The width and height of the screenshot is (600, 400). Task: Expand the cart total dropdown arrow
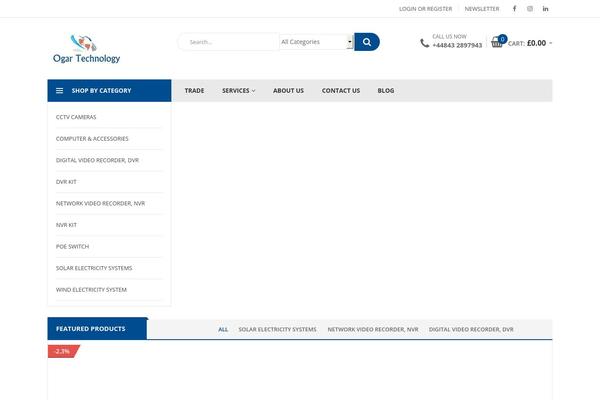click(x=550, y=43)
